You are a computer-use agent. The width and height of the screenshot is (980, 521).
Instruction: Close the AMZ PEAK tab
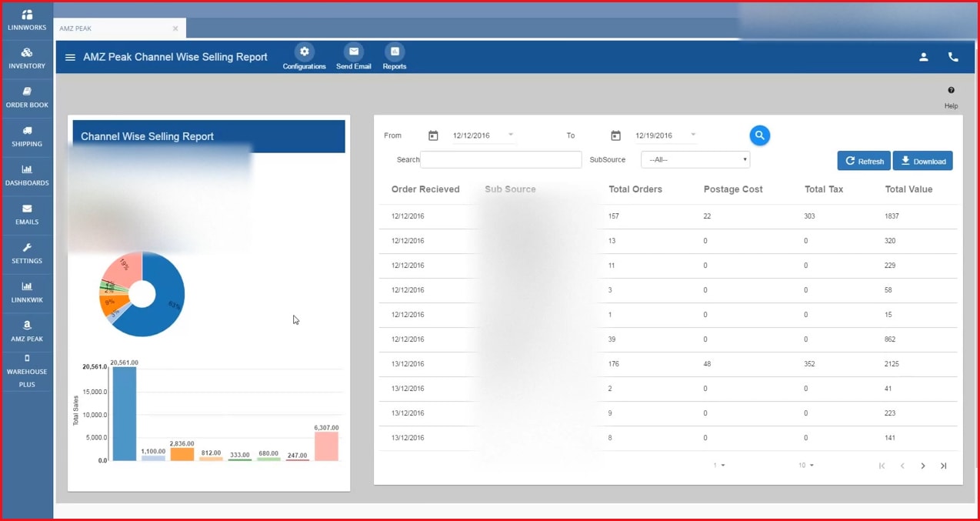pyautogui.click(x=175, y=28)
